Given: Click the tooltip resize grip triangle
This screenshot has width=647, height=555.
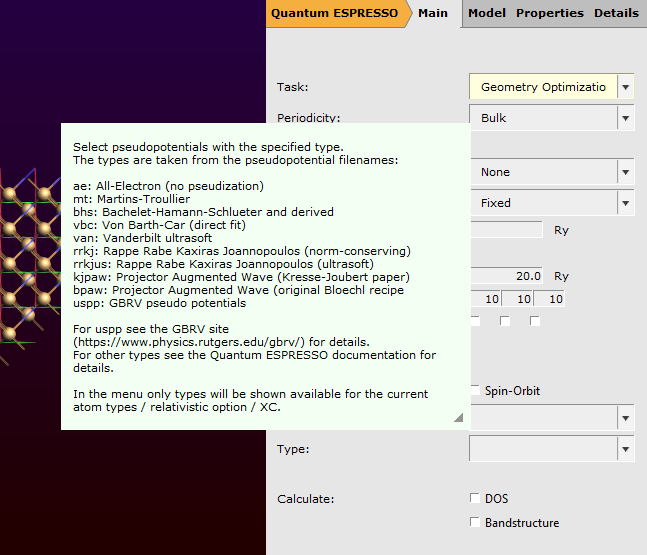Looking at the screenshot, I should coord(458,418).
